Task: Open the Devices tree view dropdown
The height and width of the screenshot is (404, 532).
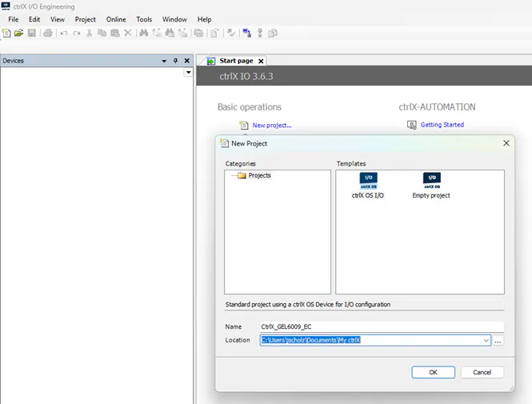Action: [x=188, y=73]
